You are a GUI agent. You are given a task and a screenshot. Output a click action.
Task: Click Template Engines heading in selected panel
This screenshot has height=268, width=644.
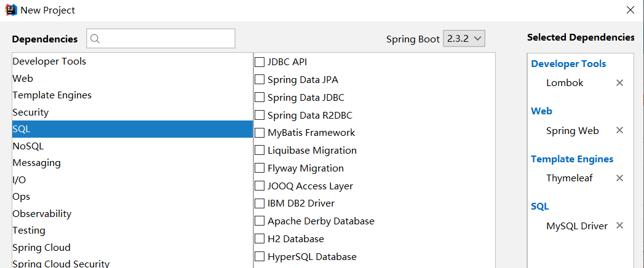coord(572,159)
